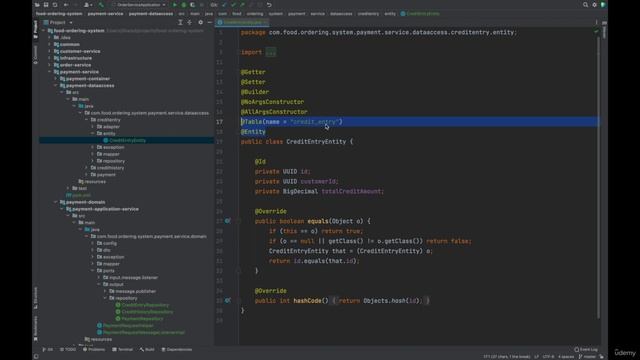640x360 pixels.
Task: Select CreditEntryEntity file in project tree
Action: coord(127,140)
